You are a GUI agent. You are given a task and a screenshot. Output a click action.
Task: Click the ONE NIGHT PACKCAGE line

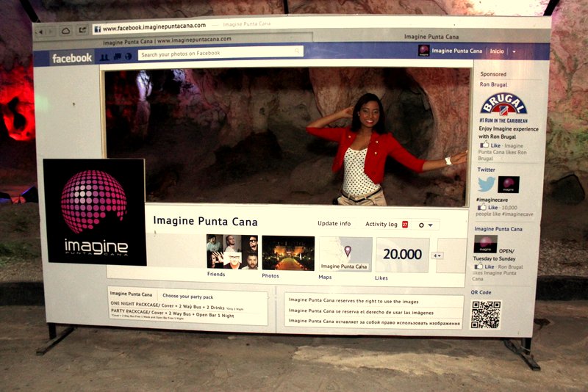(x=176, y=306)
